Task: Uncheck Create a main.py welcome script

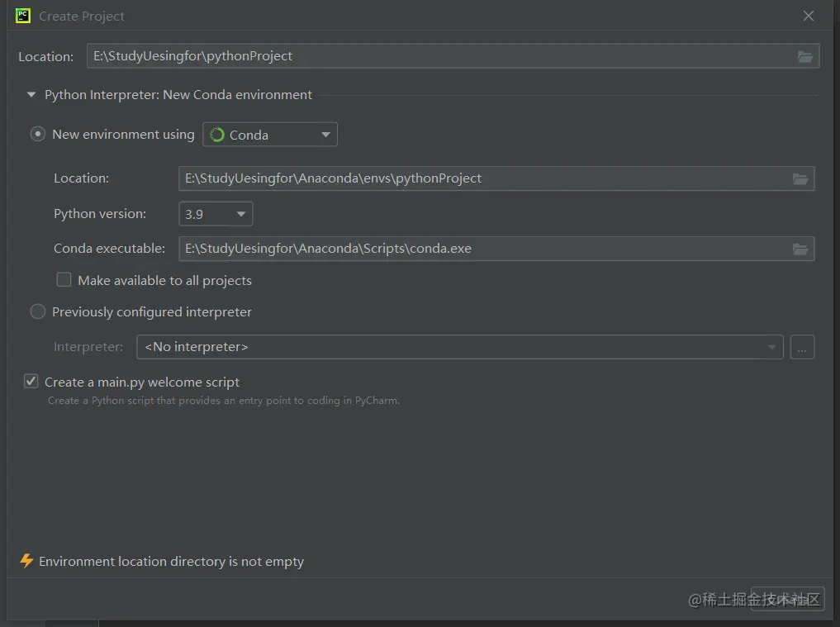Action: 31,381
